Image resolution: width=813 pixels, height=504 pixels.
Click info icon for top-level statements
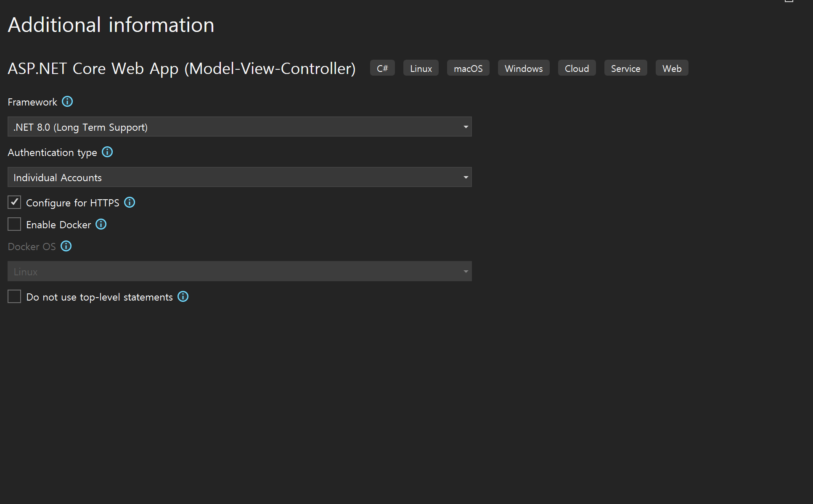click(183, 297)
